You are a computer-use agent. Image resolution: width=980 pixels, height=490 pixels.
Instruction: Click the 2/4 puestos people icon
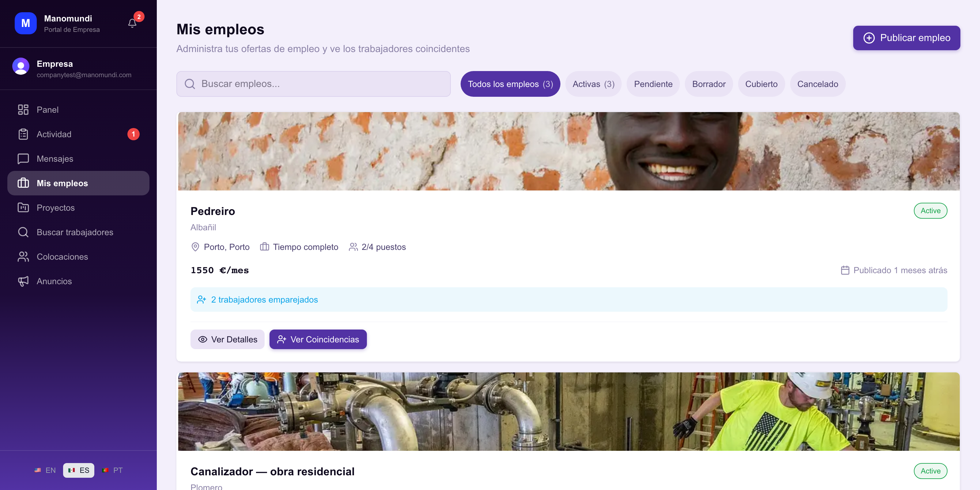pos(353,247)
